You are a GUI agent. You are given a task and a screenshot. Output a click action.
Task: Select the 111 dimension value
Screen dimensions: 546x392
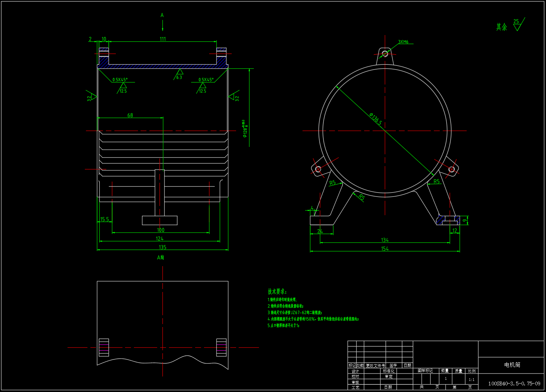[163, 39]
